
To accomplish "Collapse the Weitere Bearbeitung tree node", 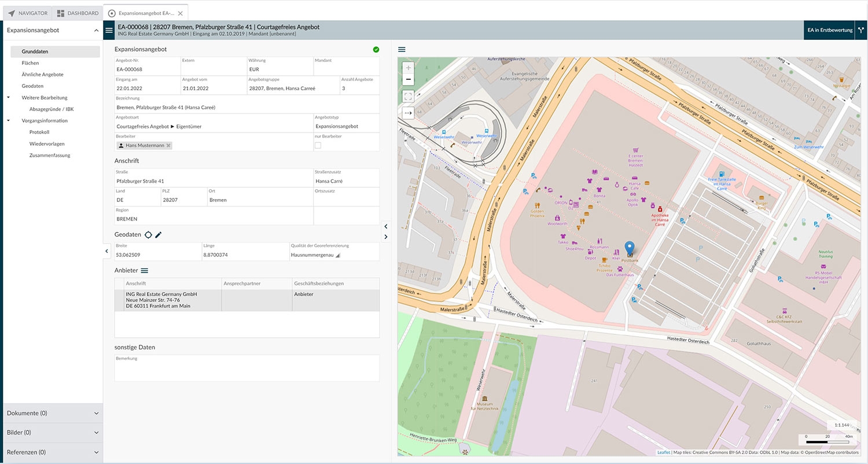I will tap(9, 98).
